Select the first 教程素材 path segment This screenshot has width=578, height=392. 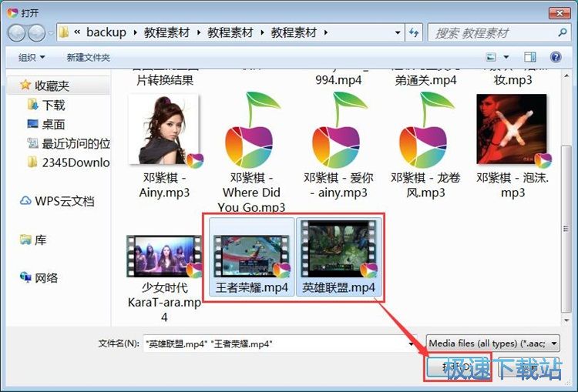click(166, 32)
